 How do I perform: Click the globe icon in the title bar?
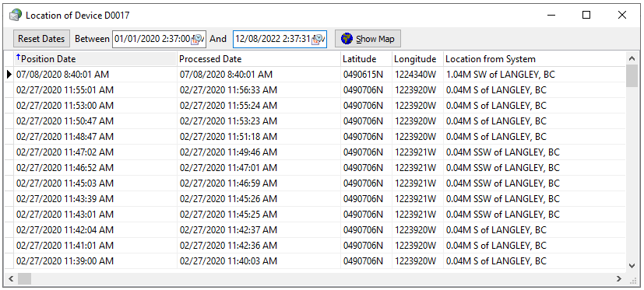(x=16, y=16)
